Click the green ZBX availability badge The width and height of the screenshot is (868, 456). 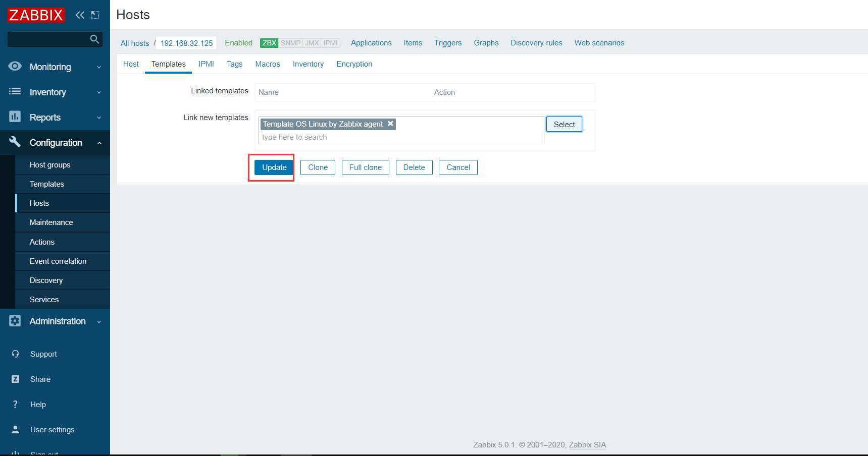tap(269, 43)
